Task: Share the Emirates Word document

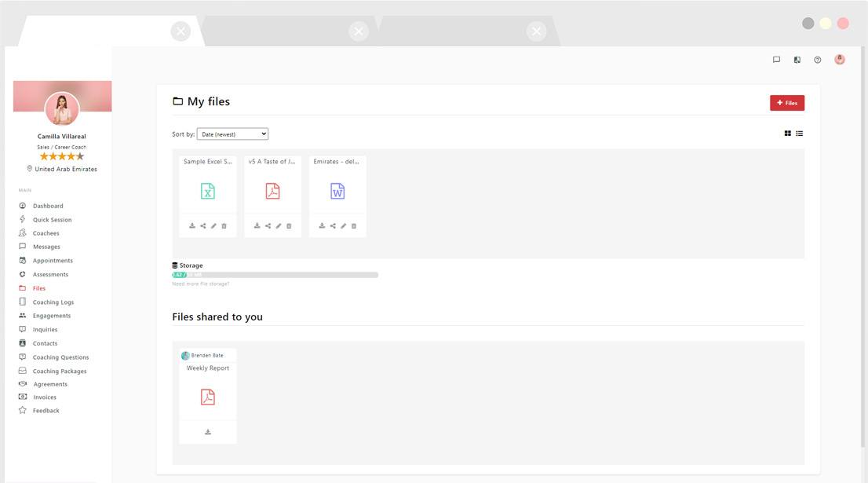Action: pyautogui.click(x=333, y=226)
